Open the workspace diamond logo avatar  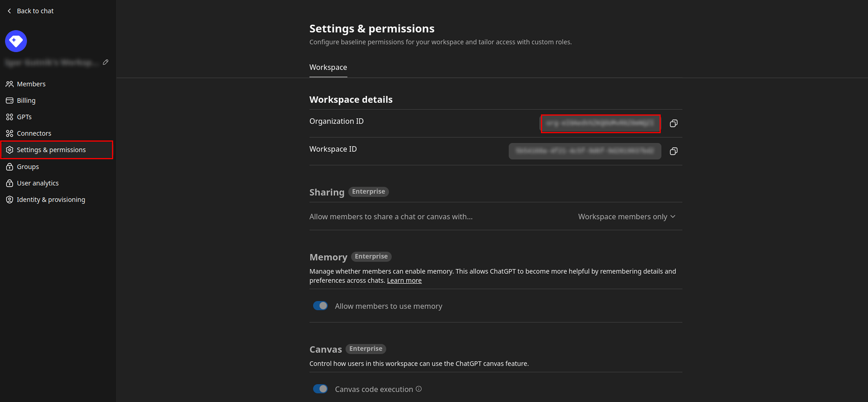tap(16, 41)
